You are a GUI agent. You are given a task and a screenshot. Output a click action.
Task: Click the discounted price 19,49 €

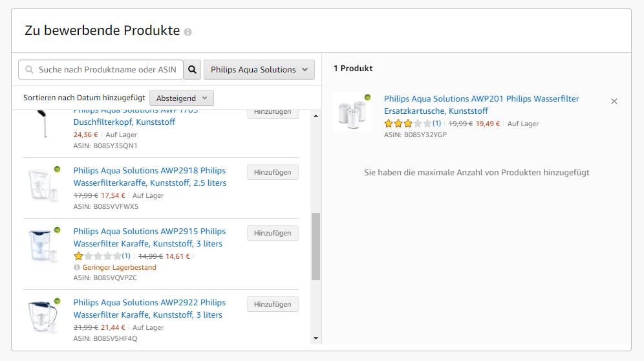coord(488,124)
